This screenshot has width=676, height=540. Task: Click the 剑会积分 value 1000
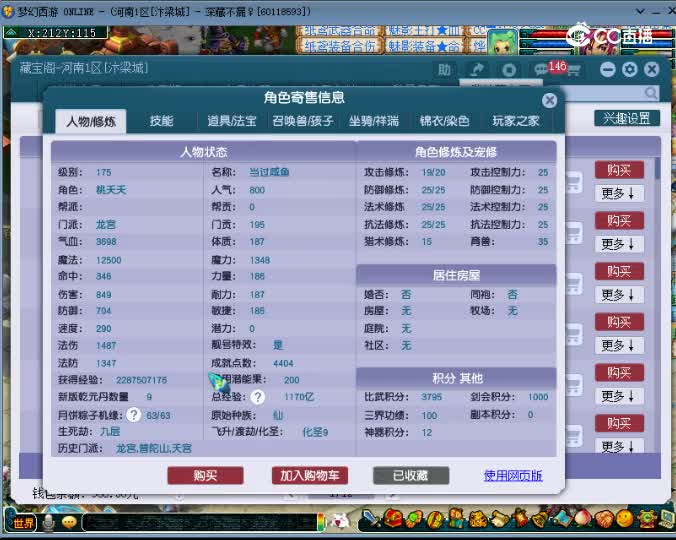pos(538,397)
